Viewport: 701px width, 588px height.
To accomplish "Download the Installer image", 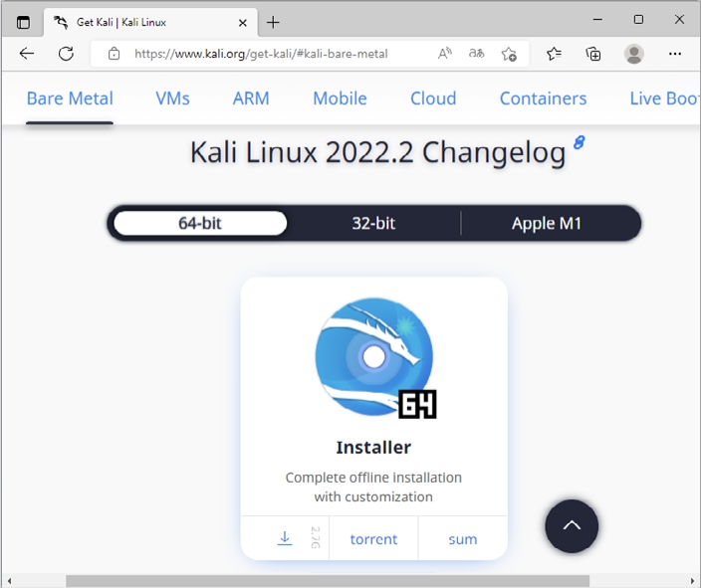I will 285,538.
